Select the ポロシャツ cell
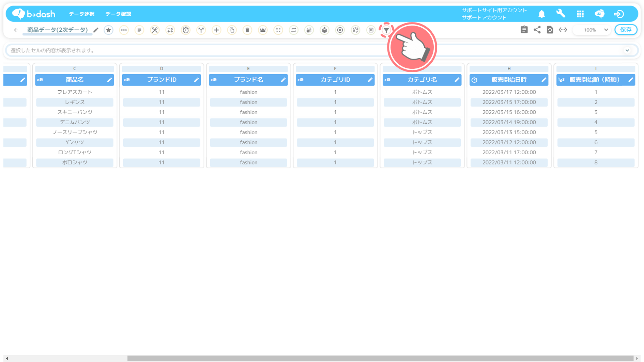Screen dimensions: 644x362 coord(75,162)
